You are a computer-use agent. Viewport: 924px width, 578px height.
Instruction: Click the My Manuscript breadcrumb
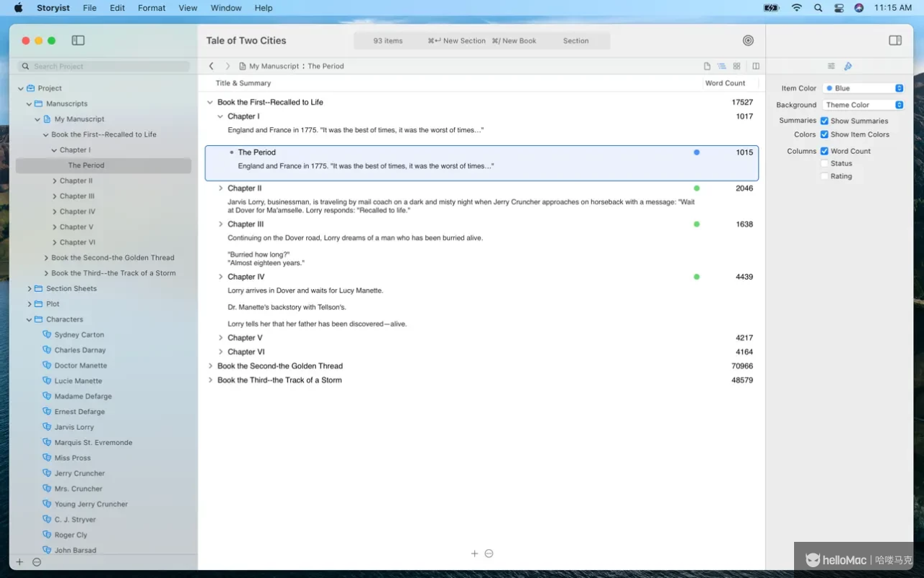274,66
